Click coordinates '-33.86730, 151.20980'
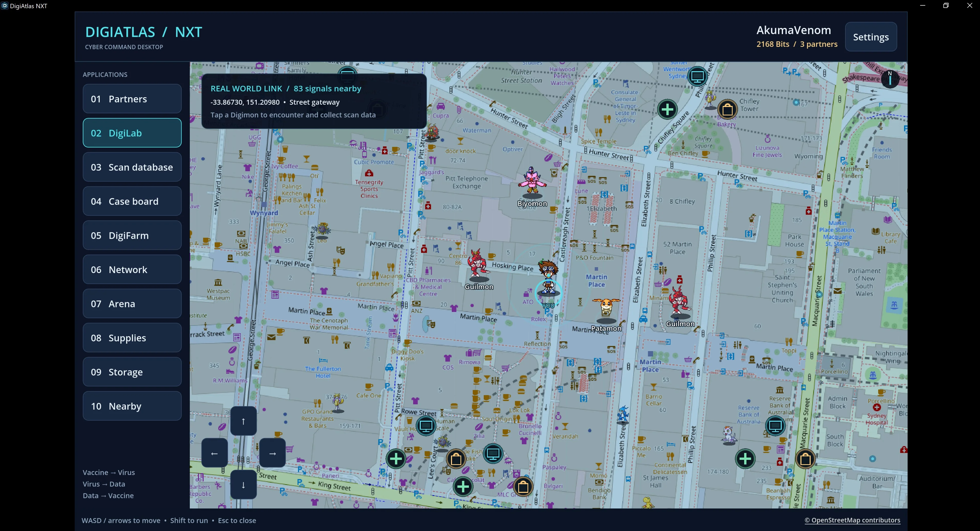Viewport: 980px width, 531px height. pos(245,102)
